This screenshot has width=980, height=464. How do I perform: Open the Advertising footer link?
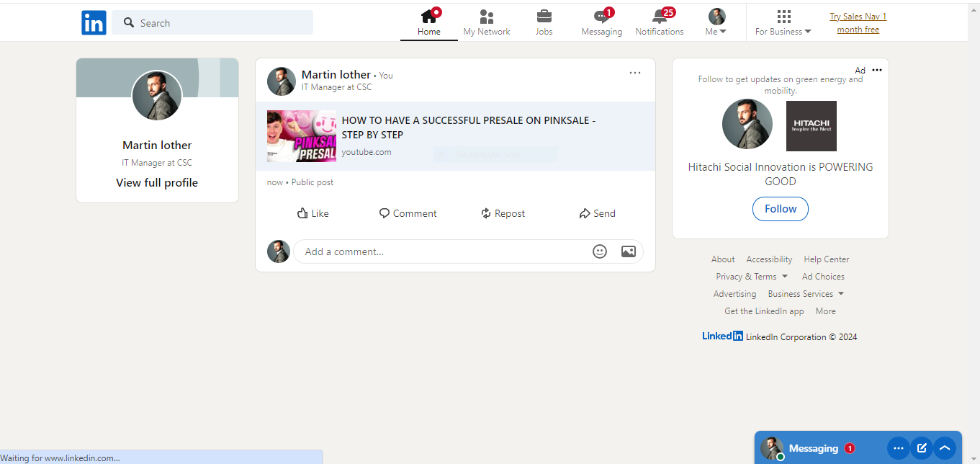coord(734,294)
